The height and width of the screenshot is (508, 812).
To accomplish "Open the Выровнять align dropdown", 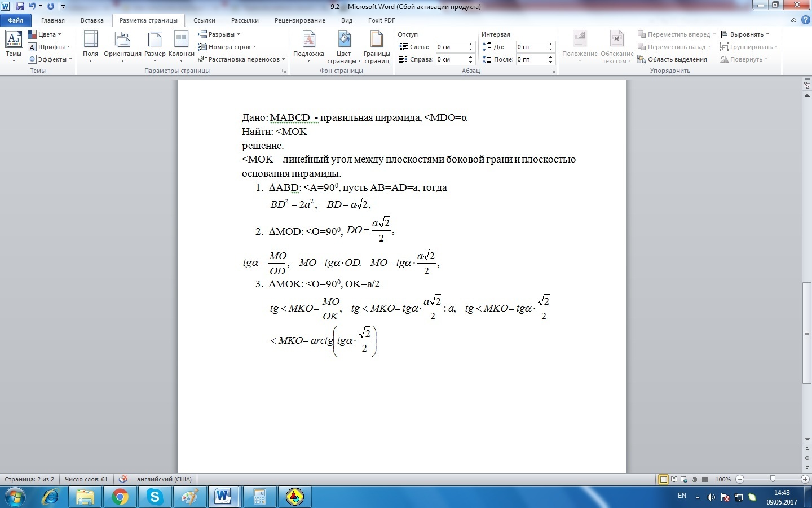I will coord(744,34).
